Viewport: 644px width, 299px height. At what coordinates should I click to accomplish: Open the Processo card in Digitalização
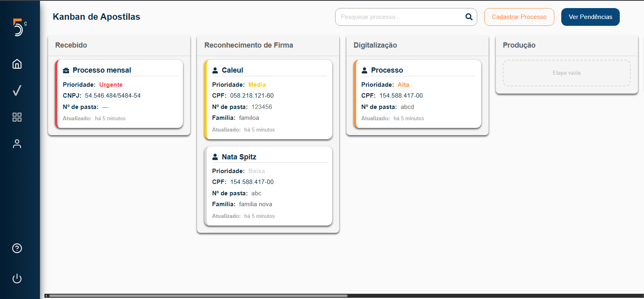click(418, 94)
